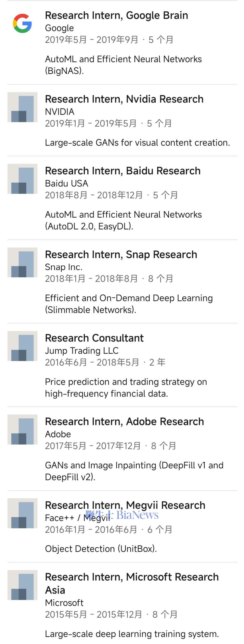Open the Research Intern, Adobe Research title

click(124, 422)
